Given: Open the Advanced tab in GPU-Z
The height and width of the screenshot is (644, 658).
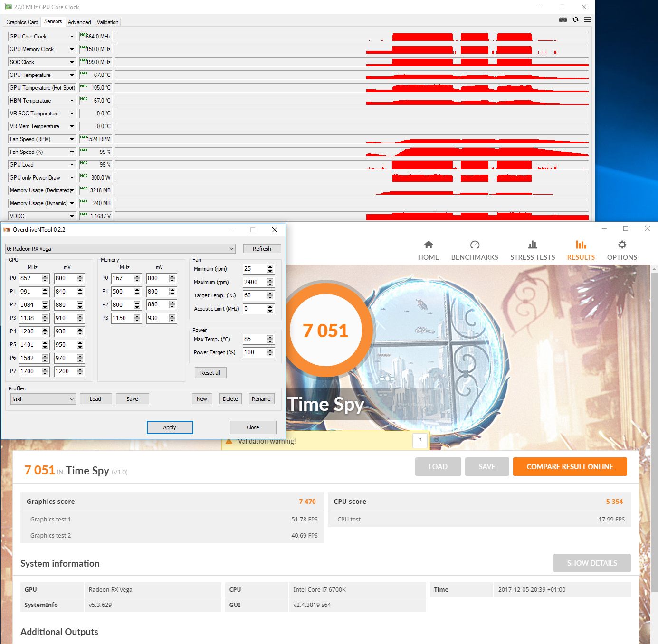Looking at the screenshot, I should click(79, 22).
